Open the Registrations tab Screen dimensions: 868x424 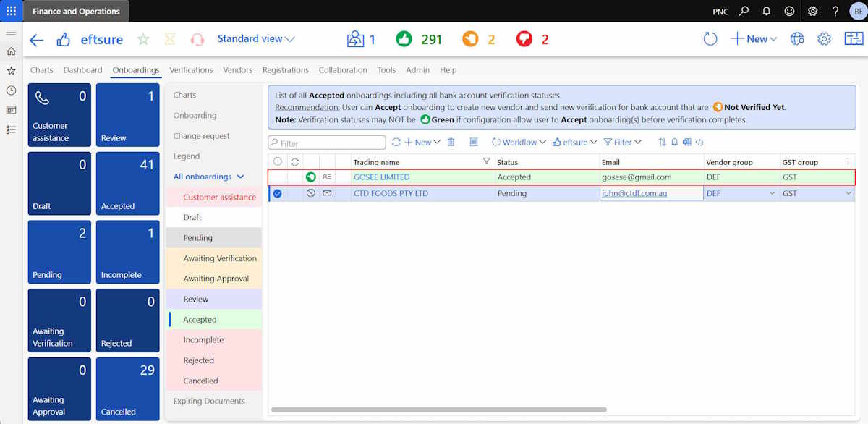[286, 70]
